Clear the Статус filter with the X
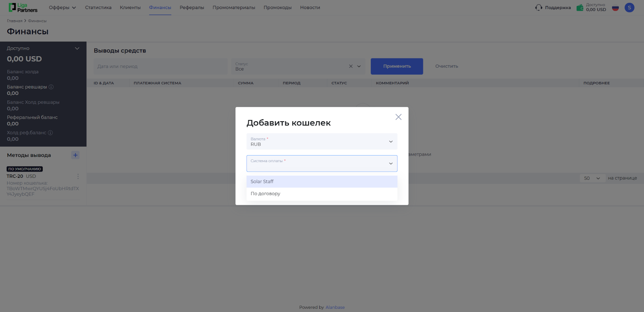 [x=351, y=66]
